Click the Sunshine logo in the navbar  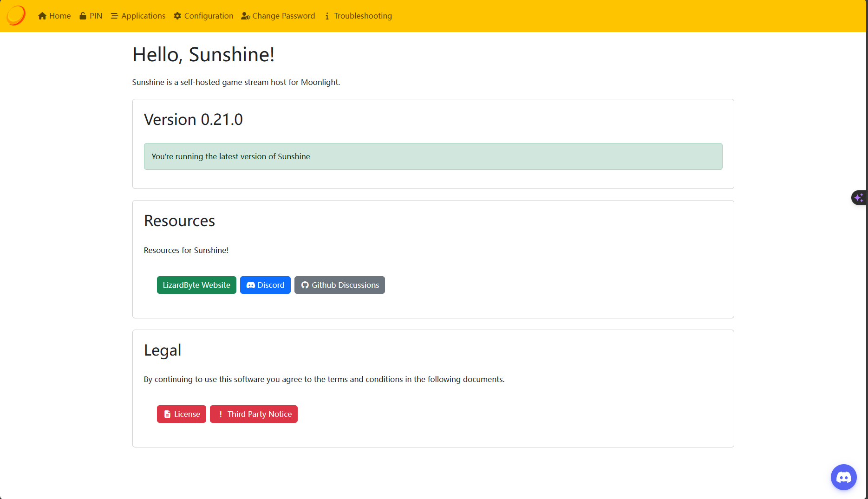(16, 15)
